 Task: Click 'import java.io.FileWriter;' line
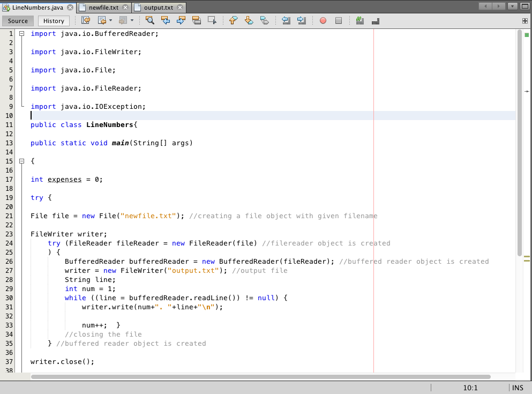click(x=86, y=52)
